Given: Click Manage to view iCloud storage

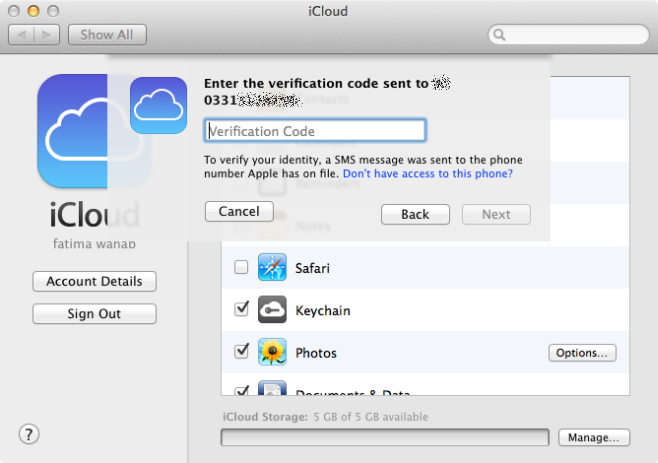Looking at the screenshot, I should pyautogui.click(x=594, y=438).
